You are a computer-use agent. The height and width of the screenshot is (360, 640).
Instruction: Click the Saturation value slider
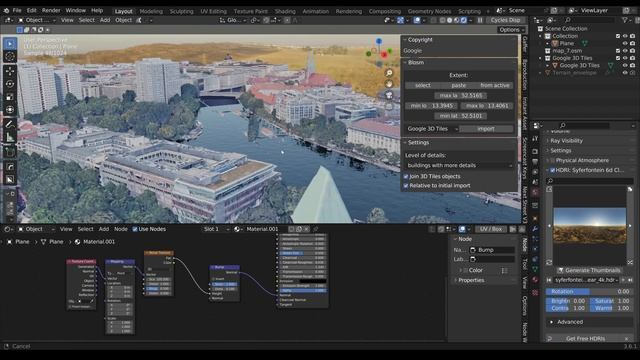(x=611, y=301)
